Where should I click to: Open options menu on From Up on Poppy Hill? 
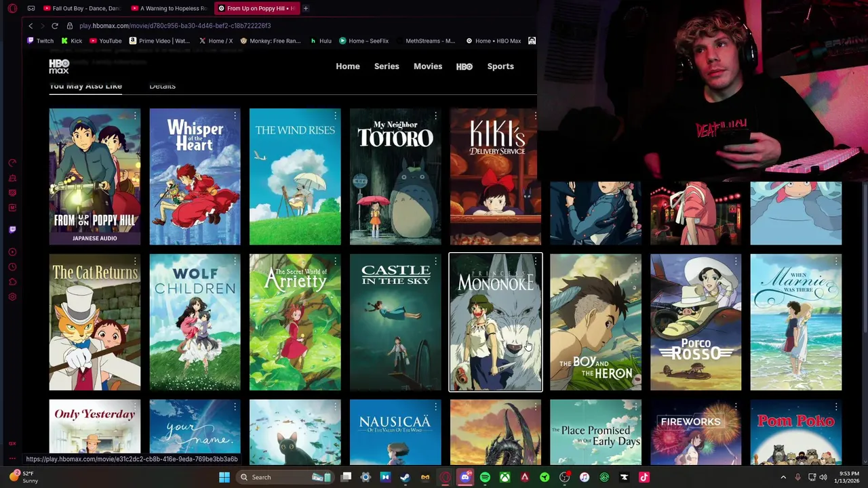point(135,116)
